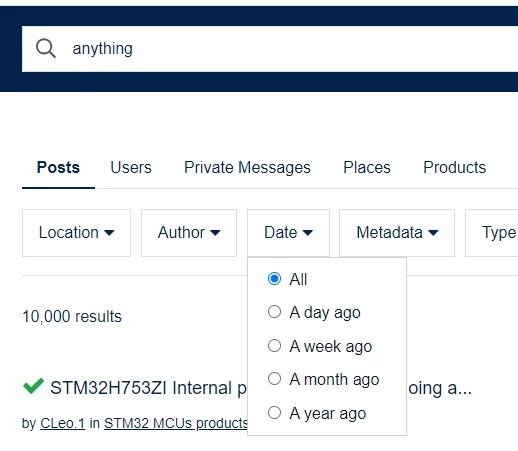The height and width of the screenshot is (451, 518).
Task: Select the "A day ago" radio option
Action: coord(274,312)
